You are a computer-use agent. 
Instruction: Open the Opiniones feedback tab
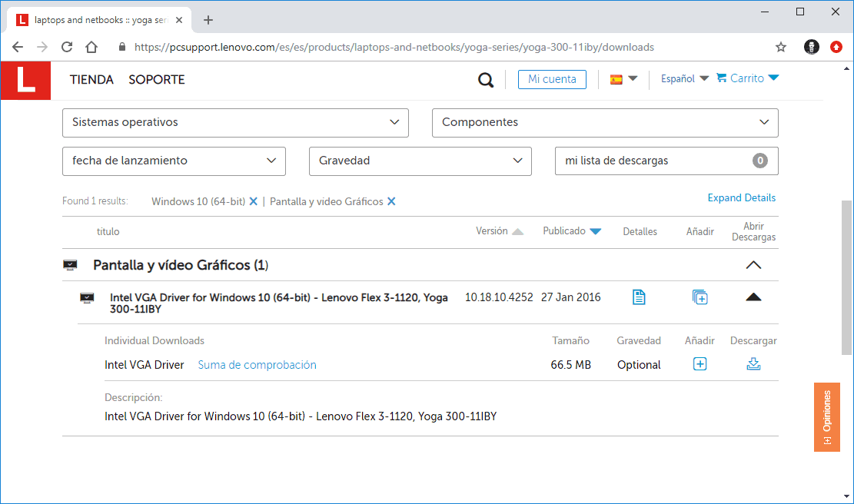click(x=827, y=417)
